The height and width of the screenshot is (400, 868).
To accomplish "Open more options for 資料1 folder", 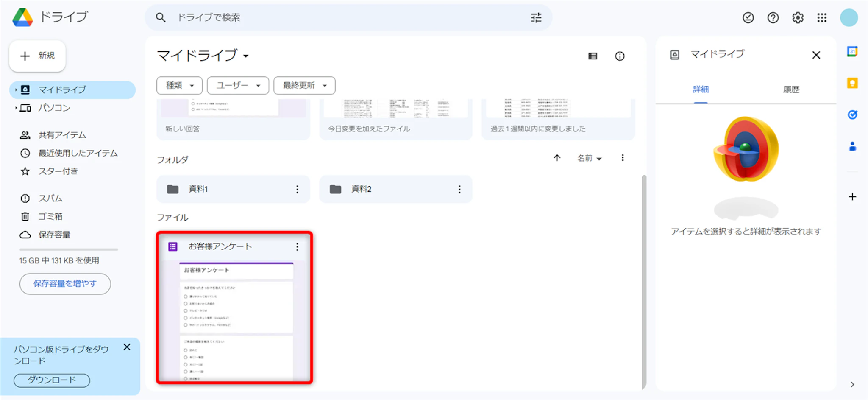I will tap(297, 189).
